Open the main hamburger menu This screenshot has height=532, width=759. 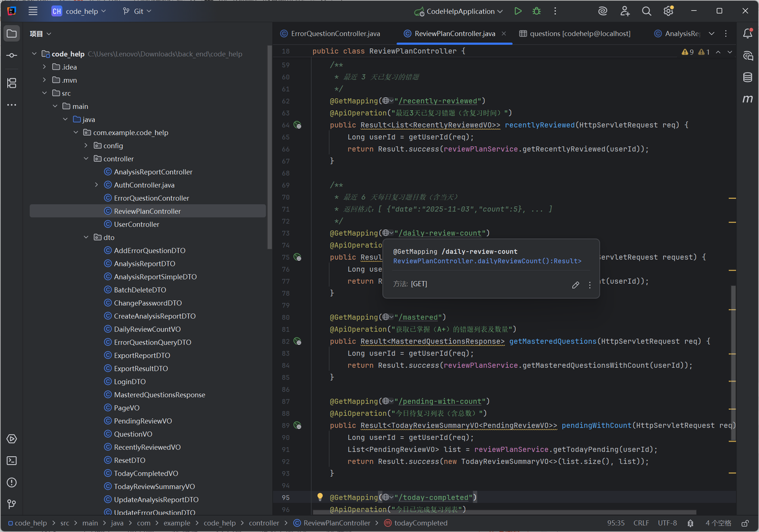click(33, 11)
